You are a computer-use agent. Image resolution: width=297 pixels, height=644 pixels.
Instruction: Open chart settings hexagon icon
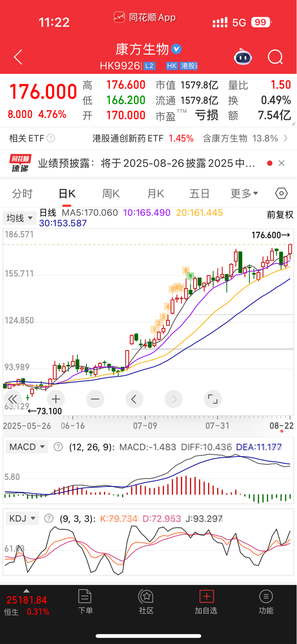click(x=282, y=193)
